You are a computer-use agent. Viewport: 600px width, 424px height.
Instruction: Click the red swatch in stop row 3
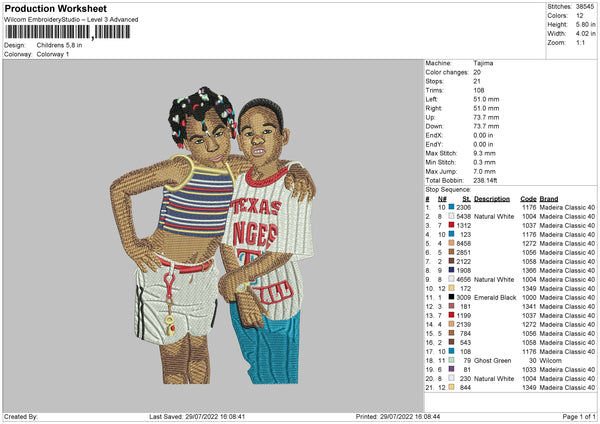pos(452,225)
